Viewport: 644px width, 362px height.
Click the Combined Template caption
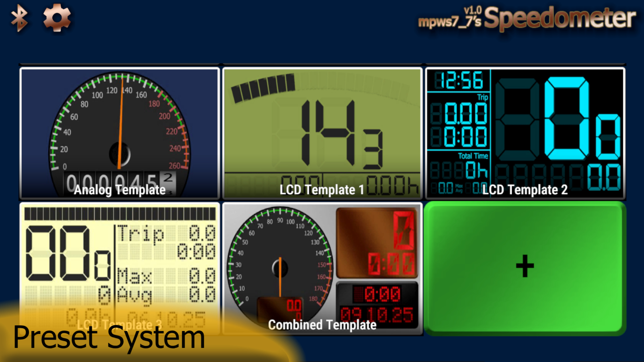[x=322, y=325]
